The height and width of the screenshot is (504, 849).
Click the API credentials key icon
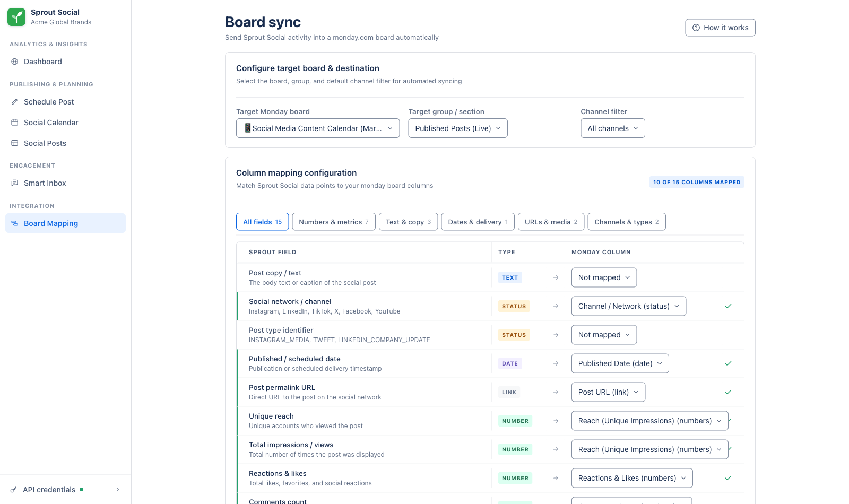point(14,490)
